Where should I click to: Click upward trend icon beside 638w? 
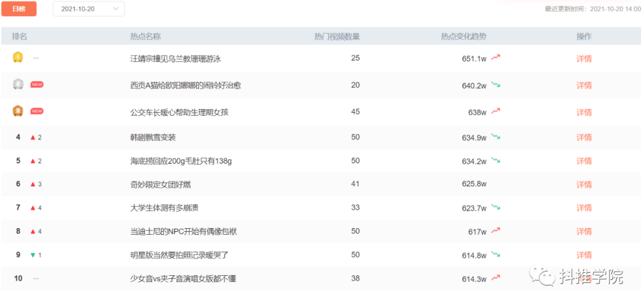(496, 111)
